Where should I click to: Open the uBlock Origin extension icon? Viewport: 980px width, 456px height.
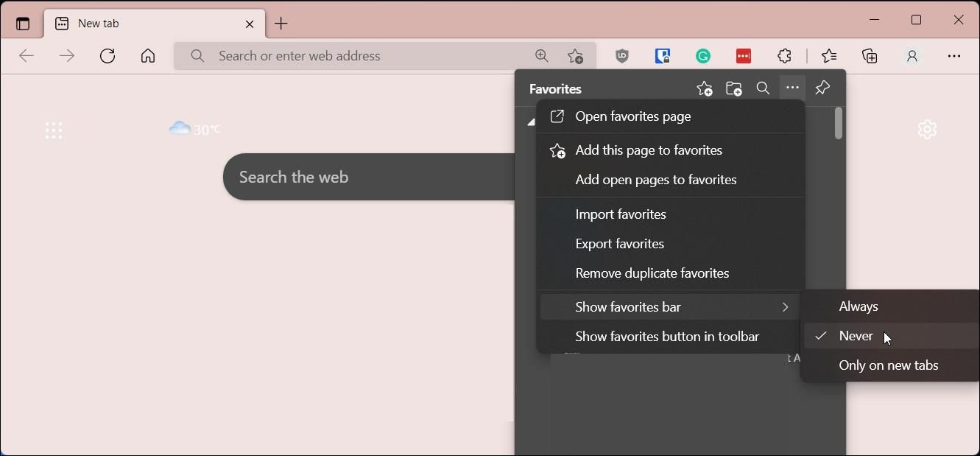tap(622, 56)
